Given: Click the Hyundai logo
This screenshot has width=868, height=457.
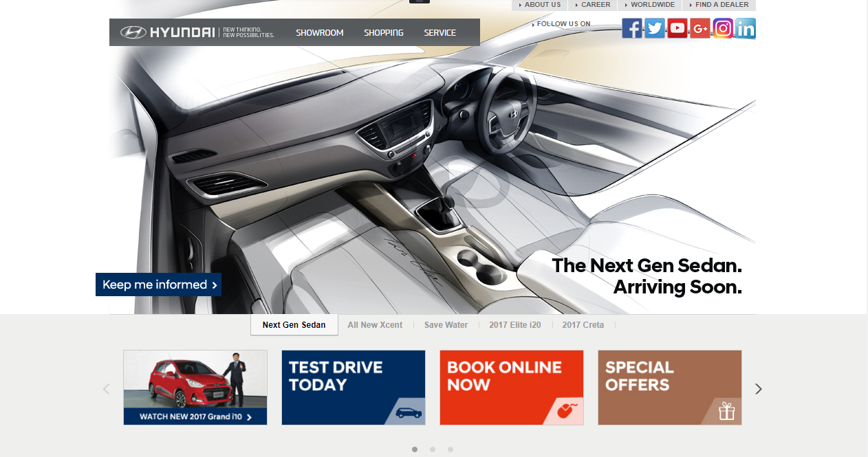Looking at the screenshot, I should [168, 32].
